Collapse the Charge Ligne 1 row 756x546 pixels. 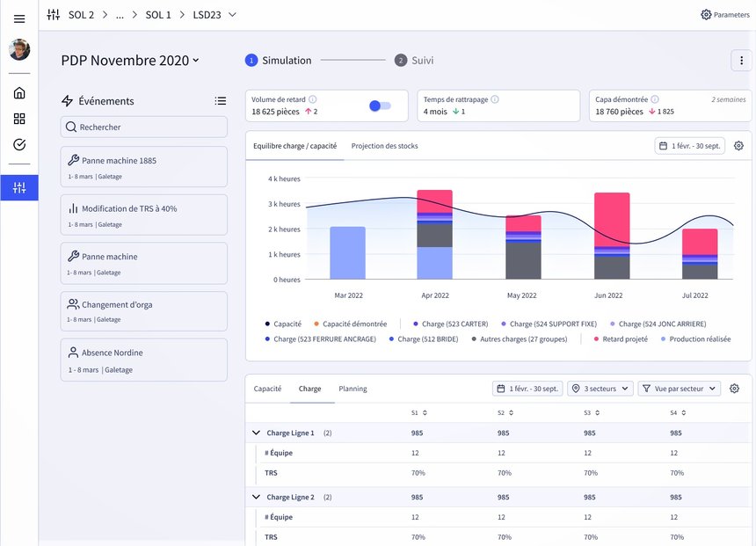point(257,433)
